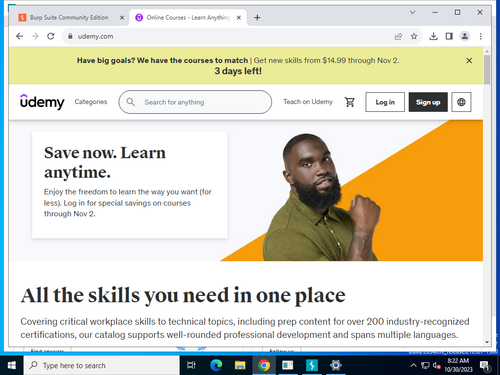Click the Save now. Learn anytime. heading

click(105, 162)
